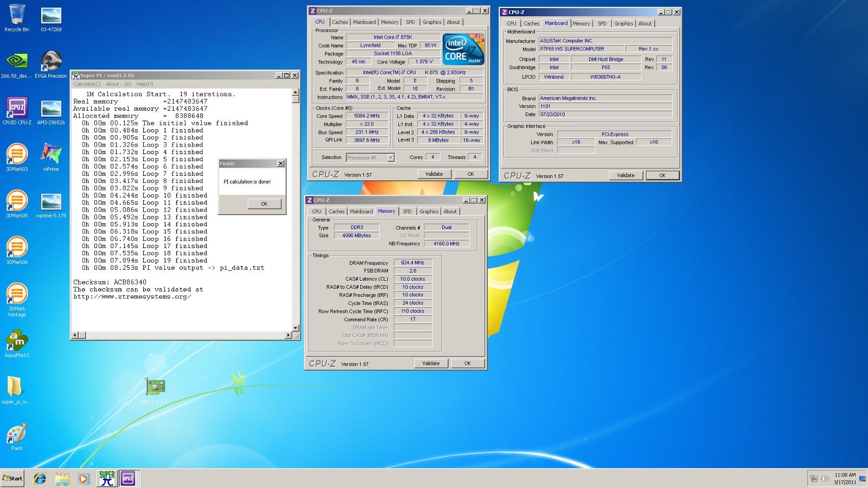Open Calculate menu in Super PI
868x488 pixels.
(87, 84)
